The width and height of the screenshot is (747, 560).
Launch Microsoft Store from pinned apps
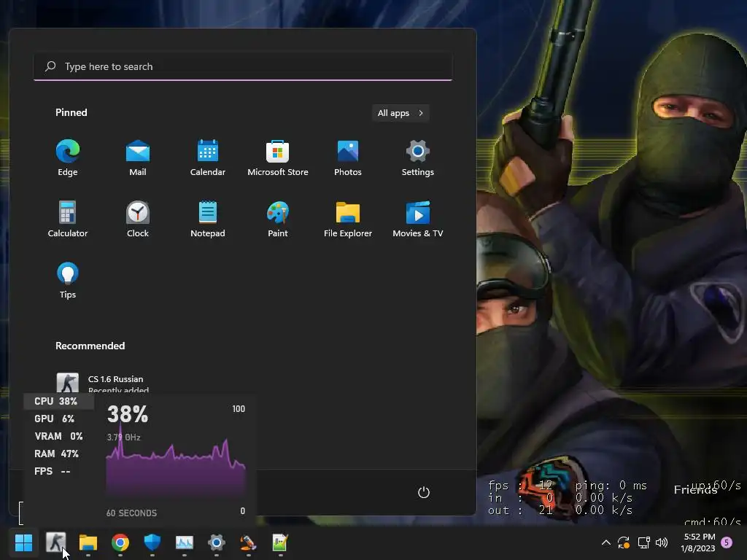[x=278, y=158]
